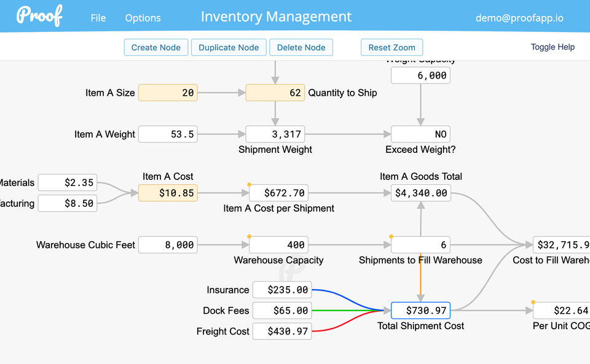Image resolution: width=590 pixels, height=364 pixels.
Task: Select the Manufacturing node $8.50
Action: (68, 203)
